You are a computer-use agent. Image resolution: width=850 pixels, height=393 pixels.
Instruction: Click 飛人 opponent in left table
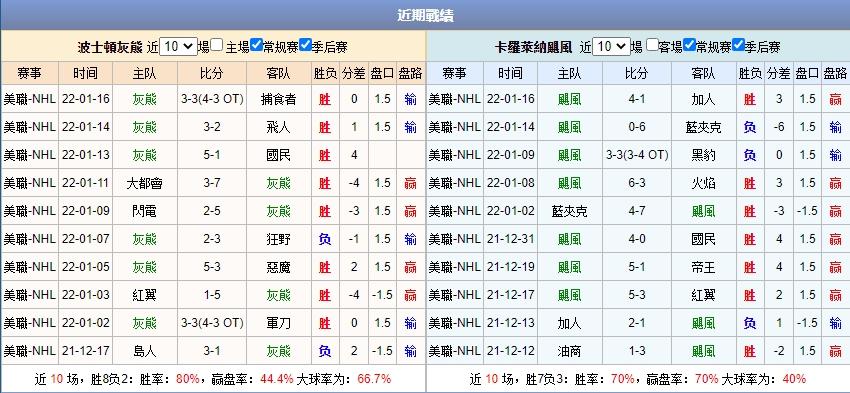tap(279, 127)
